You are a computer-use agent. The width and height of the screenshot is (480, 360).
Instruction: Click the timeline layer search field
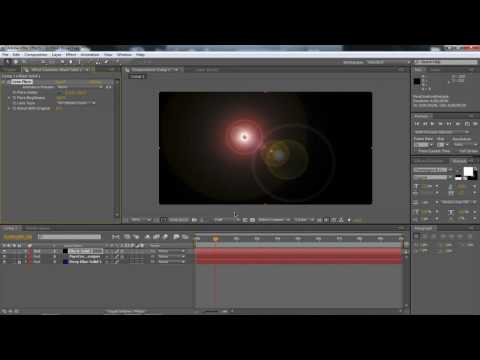69,237
